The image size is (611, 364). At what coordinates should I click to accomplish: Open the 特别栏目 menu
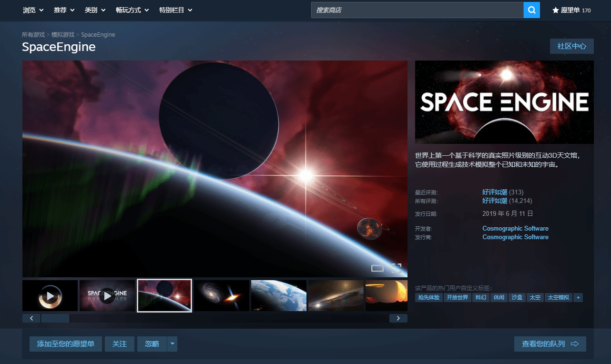coord(175,10)
